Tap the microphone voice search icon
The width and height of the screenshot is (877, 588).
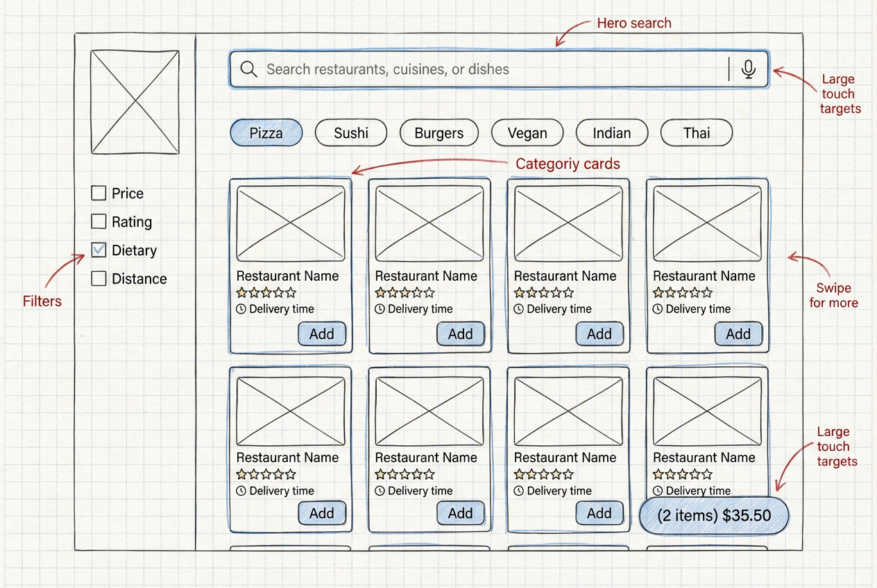(748, 69)
